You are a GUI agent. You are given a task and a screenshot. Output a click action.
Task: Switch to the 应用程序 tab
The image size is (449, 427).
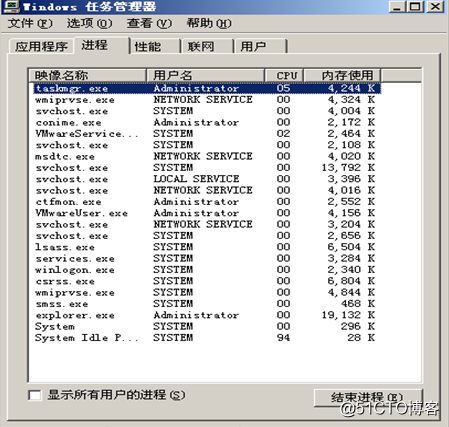pyautogui.click(x=41, y=46)
